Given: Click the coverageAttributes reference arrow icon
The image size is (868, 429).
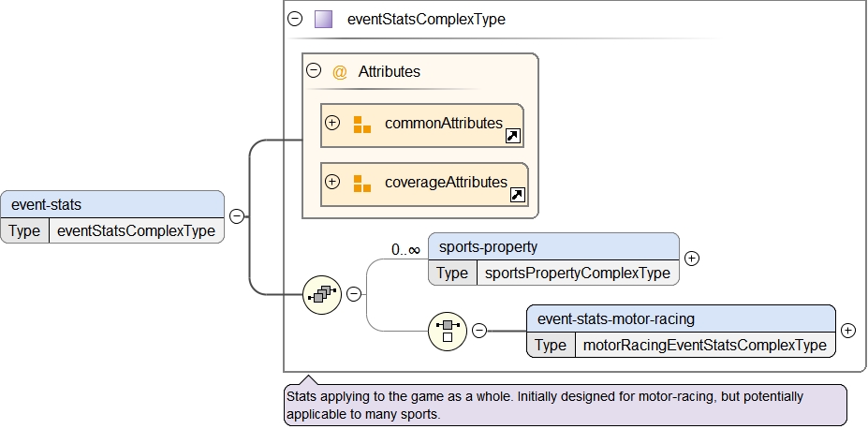Looking at the screenshot, I should click(x=517, y=196).
